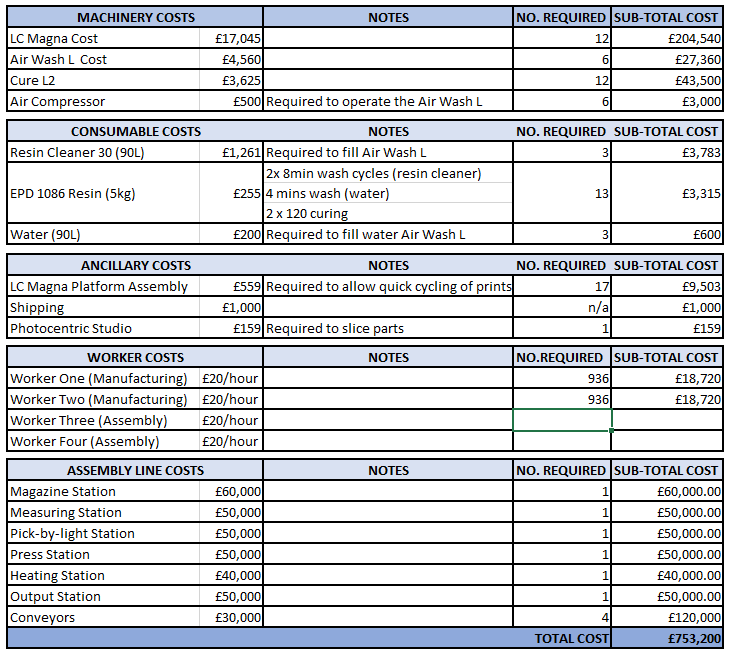Image resolution: width=729 pixels, height=655 pixels.
Task: Select the Worker One (Manufacturing) cell
Action: pos(104,378)
